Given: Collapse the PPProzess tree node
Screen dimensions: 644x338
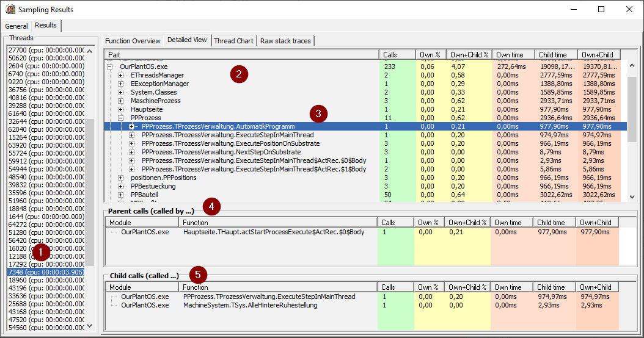Looking at the screenshot, I should pos(121,118).
